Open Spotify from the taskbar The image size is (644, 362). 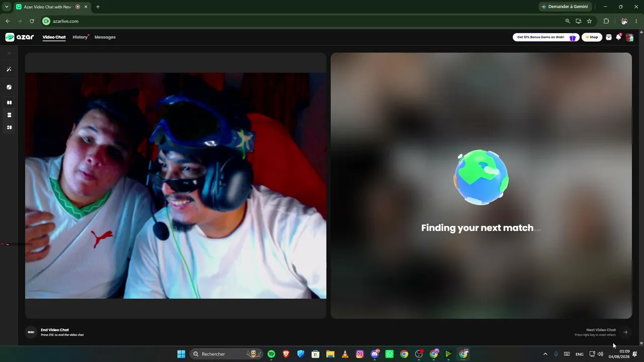click(271, 354)
